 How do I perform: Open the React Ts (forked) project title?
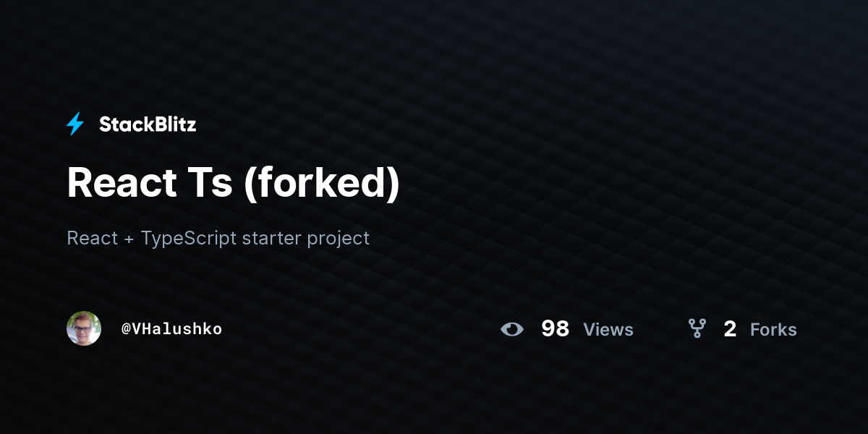tap(233, 183)
